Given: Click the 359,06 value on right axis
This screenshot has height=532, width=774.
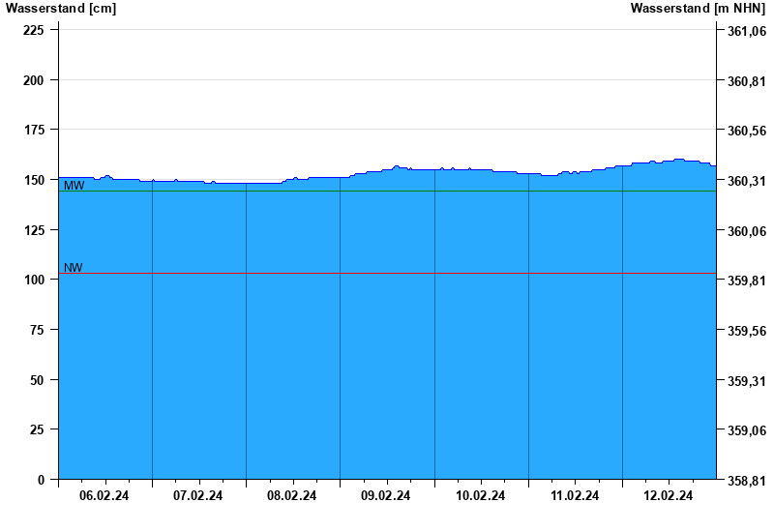Looking at the screenshot, I should coord(747,430).
